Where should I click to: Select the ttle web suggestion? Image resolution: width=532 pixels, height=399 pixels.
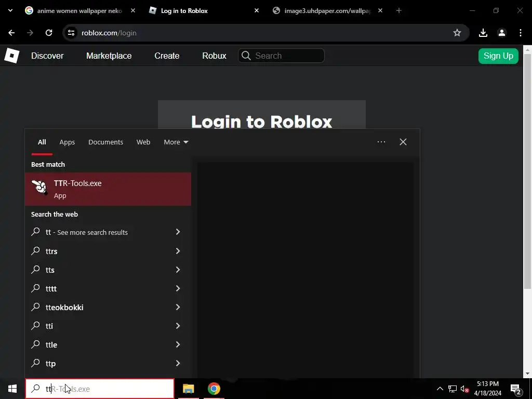coord(108,345)
